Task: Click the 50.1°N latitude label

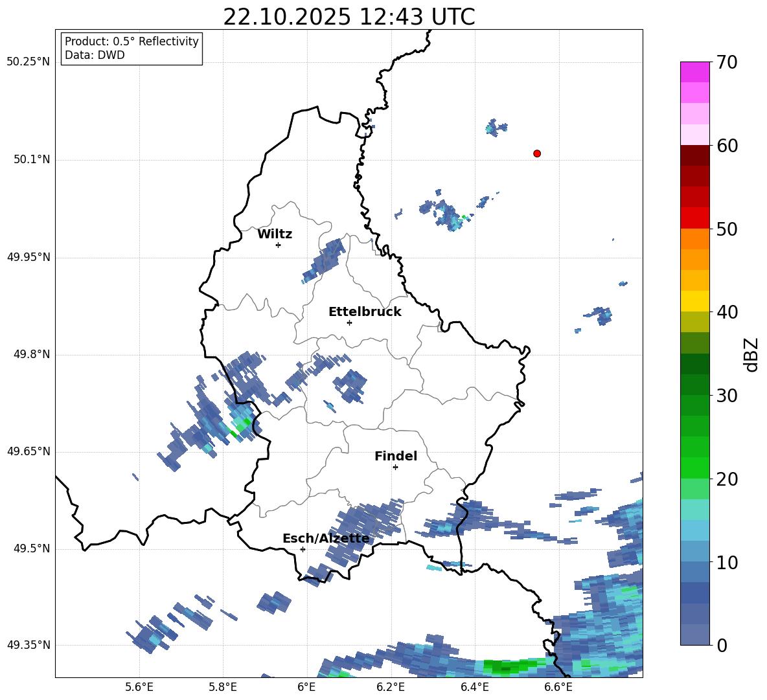Action: pos(32,159)
